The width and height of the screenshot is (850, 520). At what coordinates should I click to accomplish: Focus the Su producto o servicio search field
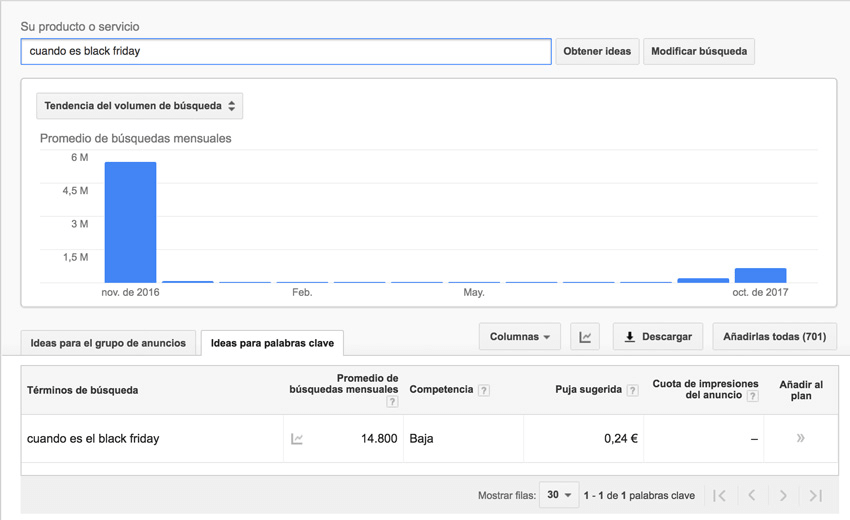pos(286,52)
